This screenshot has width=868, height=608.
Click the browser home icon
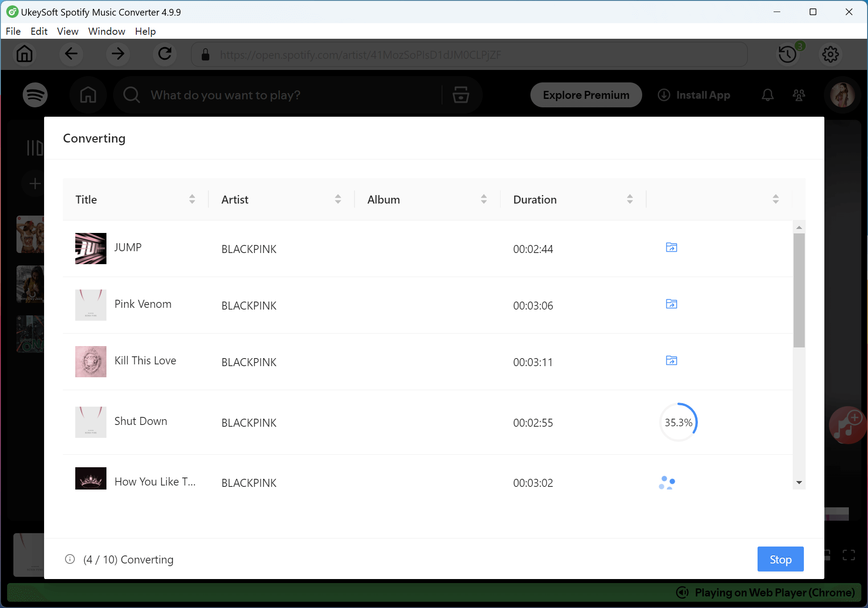pos(24,54)
